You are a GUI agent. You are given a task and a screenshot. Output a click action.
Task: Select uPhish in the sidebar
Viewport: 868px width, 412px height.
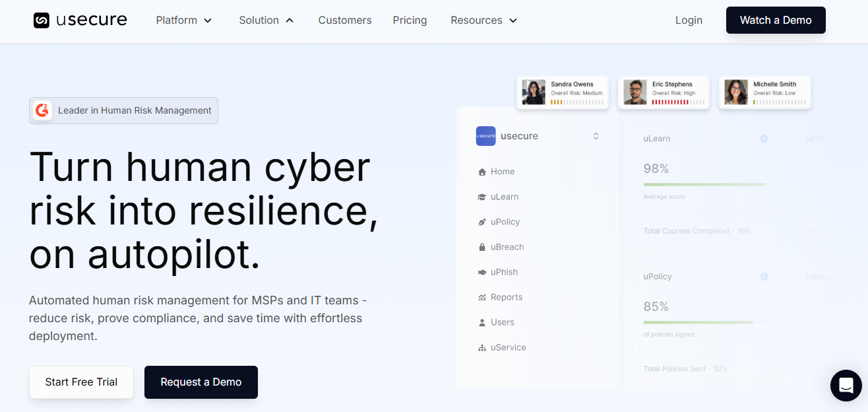[x=482, y=271]
